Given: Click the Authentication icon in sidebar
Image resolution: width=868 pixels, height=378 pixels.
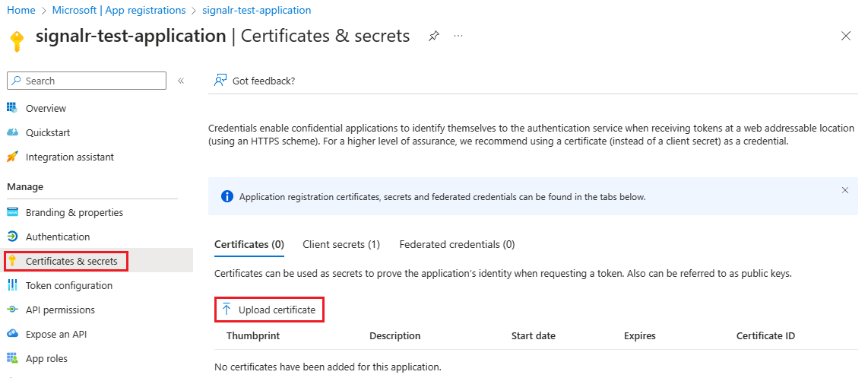Looking at the screenshot, I should (12, 237).
